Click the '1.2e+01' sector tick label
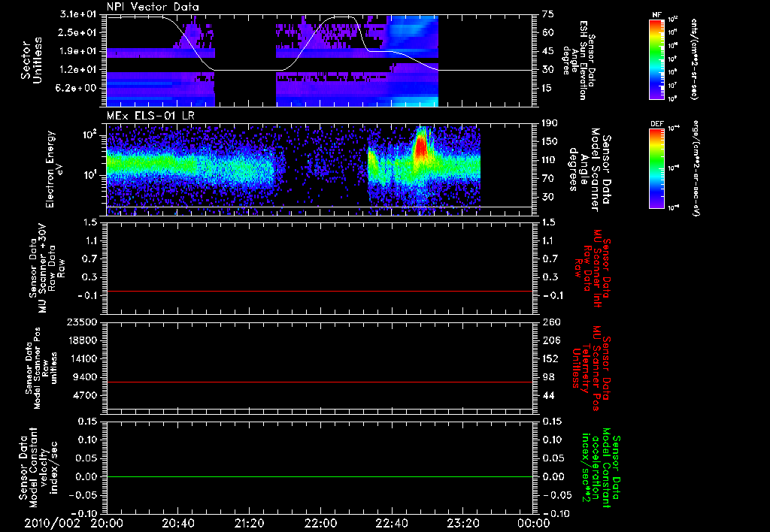The image size is (770, 532). [78, 70]
